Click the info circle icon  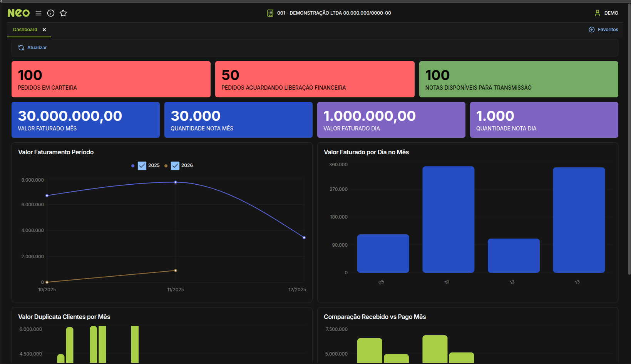click(51, 13)
